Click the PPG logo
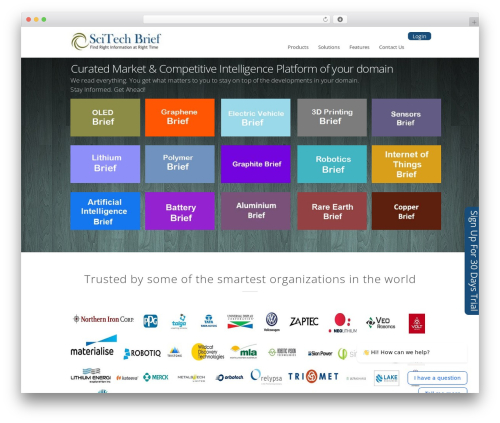500x423 pixels. [150, 321]
